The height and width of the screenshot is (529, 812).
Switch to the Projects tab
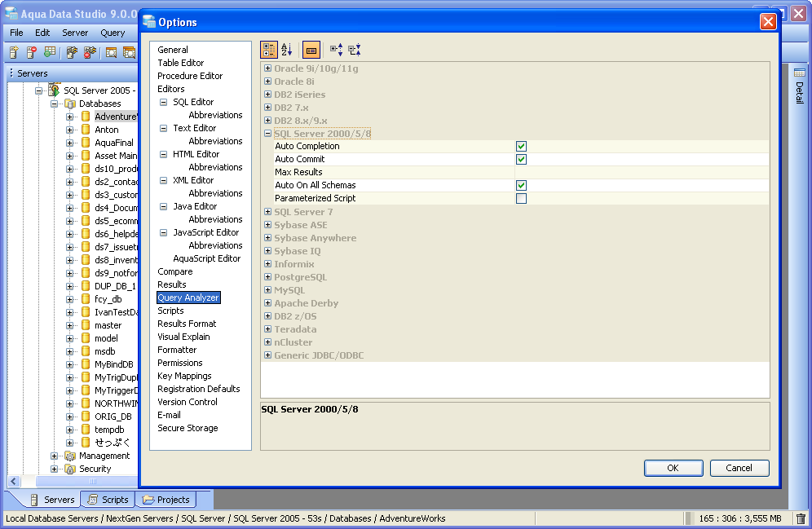(166, 500)
